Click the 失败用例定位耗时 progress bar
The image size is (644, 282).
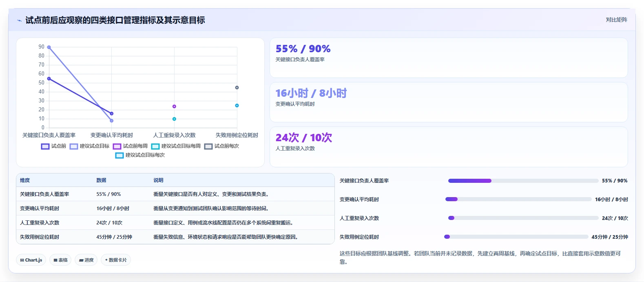516,237
